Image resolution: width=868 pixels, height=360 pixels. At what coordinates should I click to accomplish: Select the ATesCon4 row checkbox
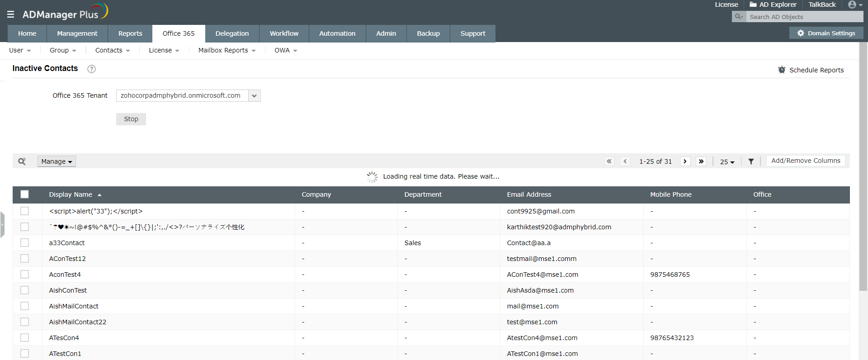(x=24, y=338)
